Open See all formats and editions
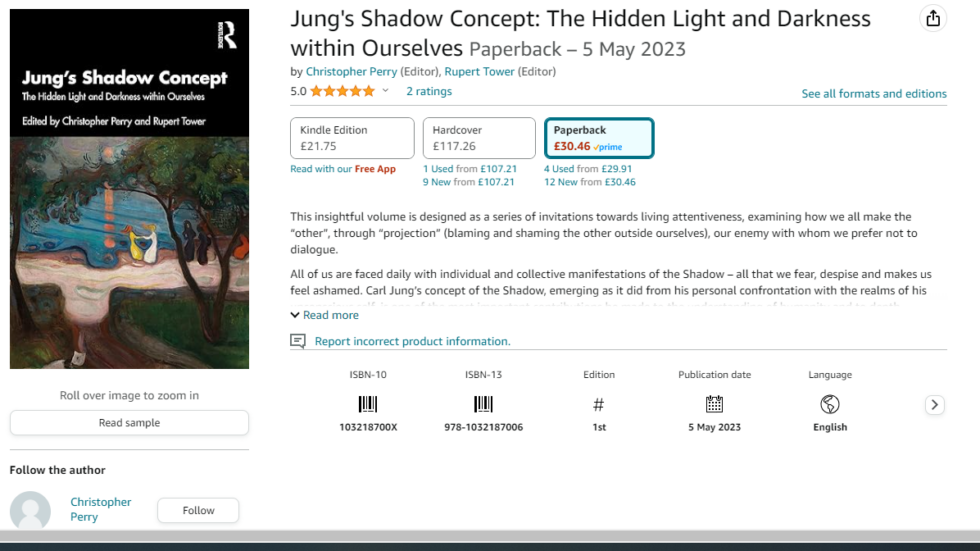The image size is (980, 551). [x=874, y=94]
